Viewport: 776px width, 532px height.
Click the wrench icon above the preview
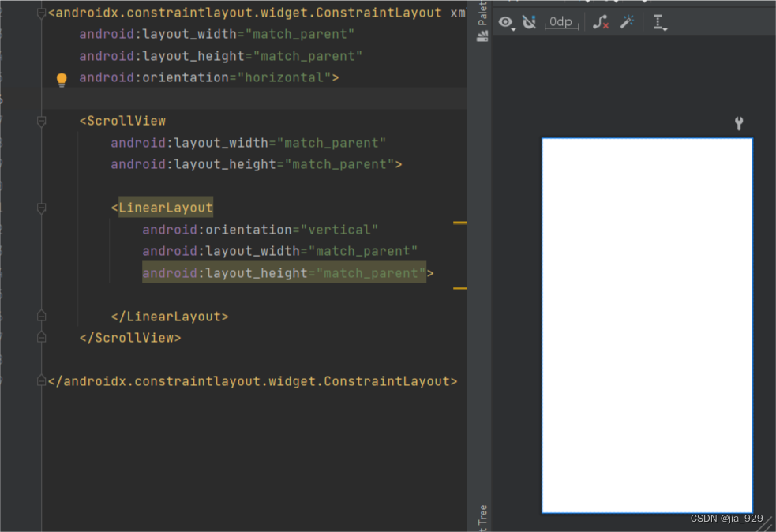pyautogui.click(x=739, y=123)
